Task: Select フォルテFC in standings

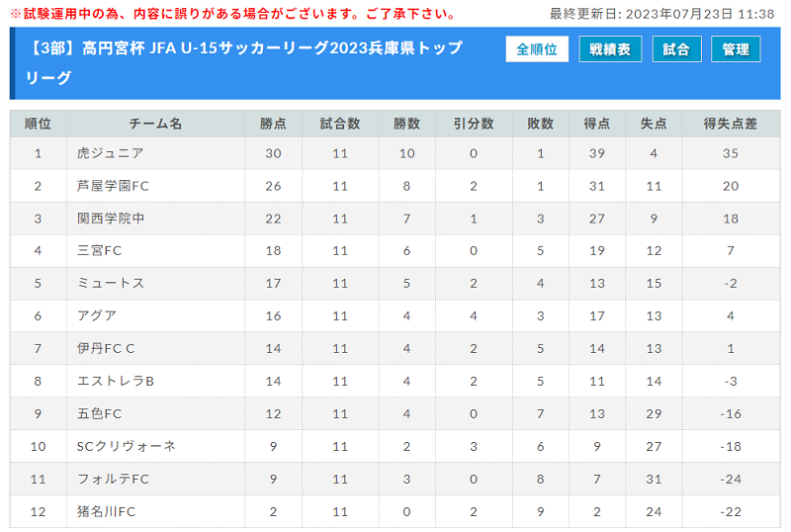Action: pyautogui.click(x=113, y=479)
